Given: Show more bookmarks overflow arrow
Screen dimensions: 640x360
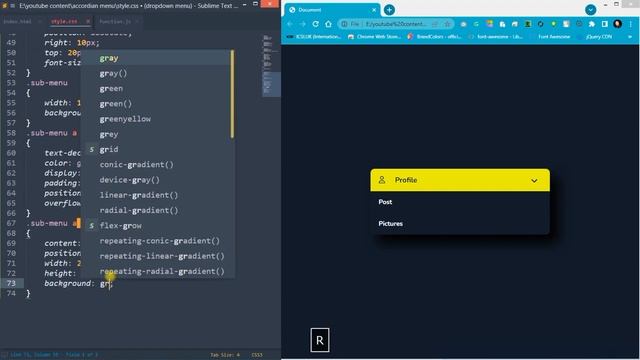Looking at the screenshot, I should click(x=629, y=37).
